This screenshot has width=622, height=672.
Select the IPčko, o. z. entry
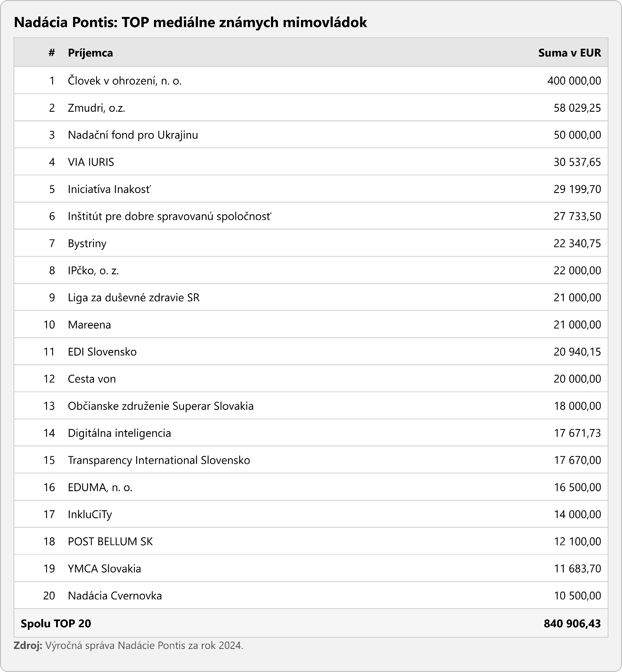(x=93, y=270)
